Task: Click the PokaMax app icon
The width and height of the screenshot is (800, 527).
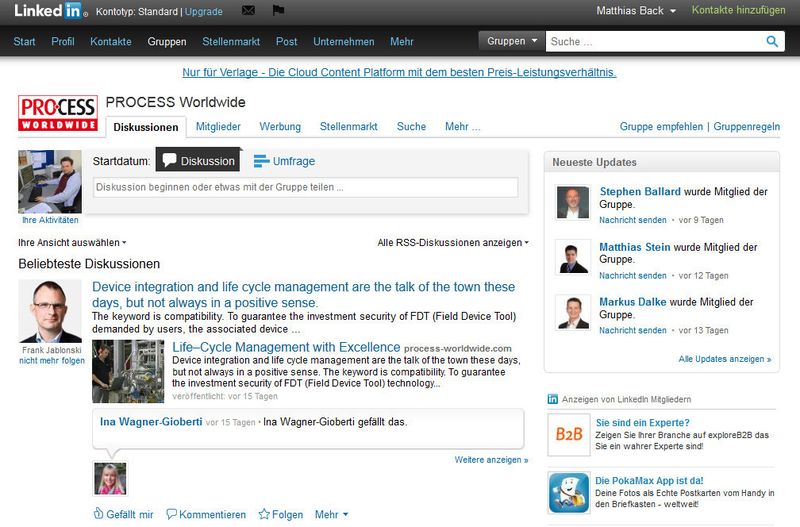Action: pos(569,492)
